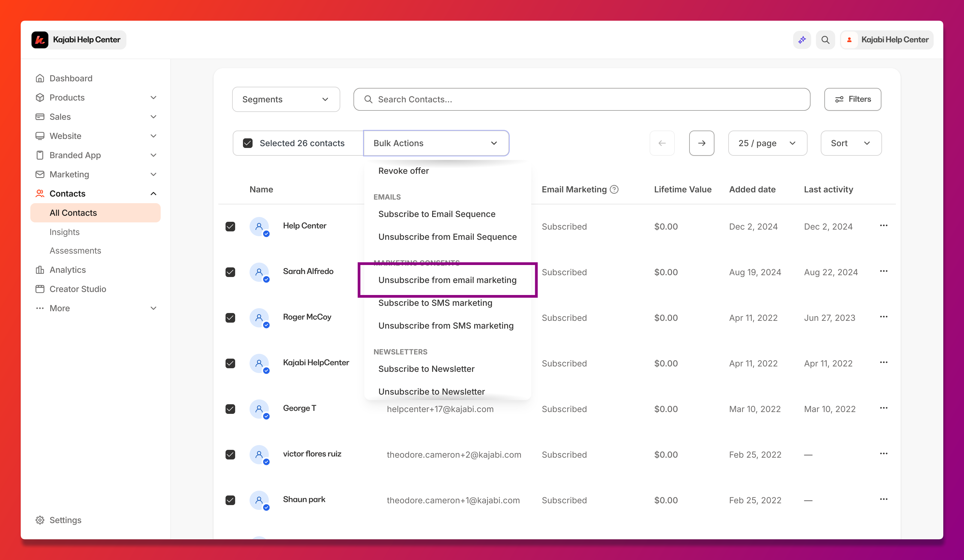Uncheck the Sarah Alfredo contact checkbox

click(x=230, y=272)
